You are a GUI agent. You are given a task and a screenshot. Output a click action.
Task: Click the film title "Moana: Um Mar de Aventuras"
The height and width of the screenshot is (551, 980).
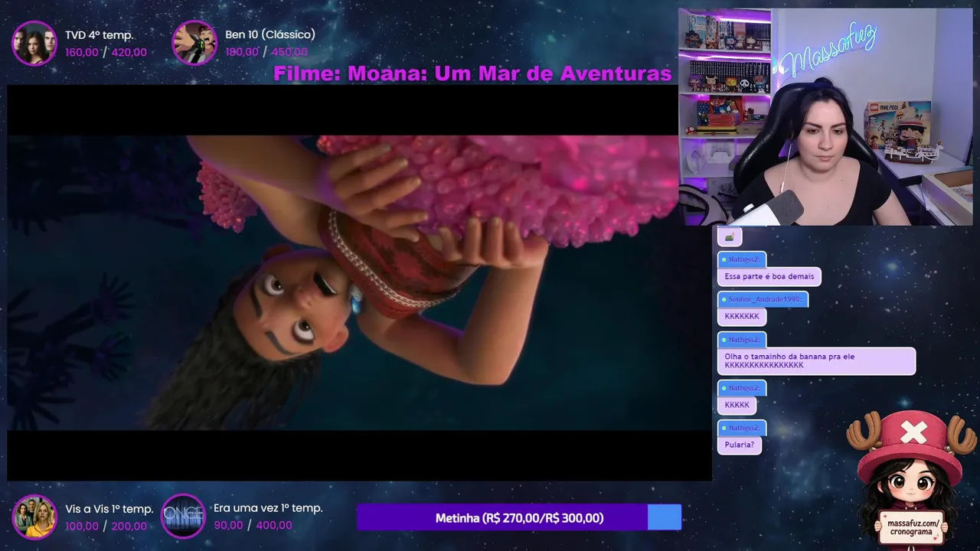(x=509, y=73)
